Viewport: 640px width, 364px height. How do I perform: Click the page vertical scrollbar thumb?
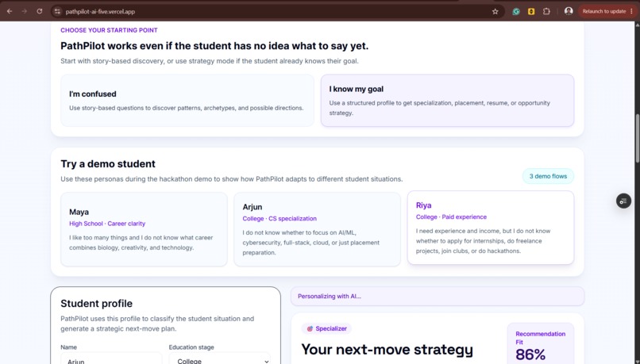(x=637, y=139)
